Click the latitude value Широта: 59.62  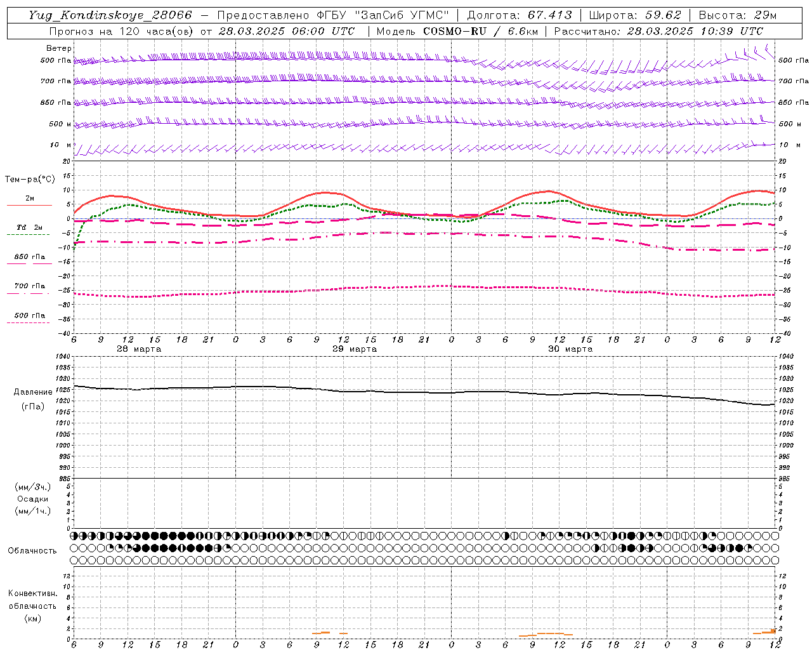point(635,15)
